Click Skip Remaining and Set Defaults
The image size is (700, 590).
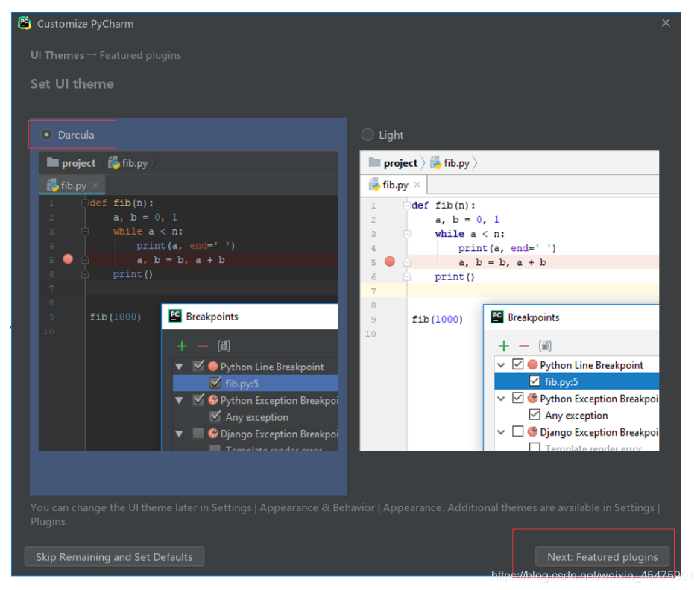[x=114, y=556]
